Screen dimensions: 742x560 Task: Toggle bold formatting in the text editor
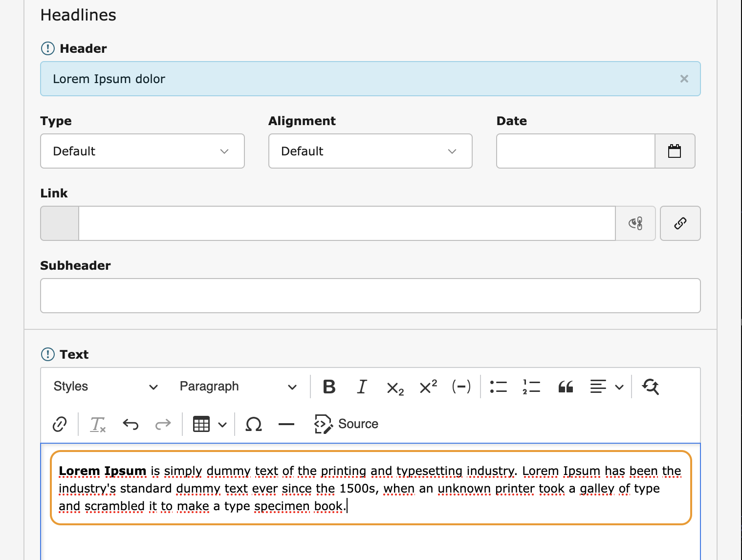[329, 387]
